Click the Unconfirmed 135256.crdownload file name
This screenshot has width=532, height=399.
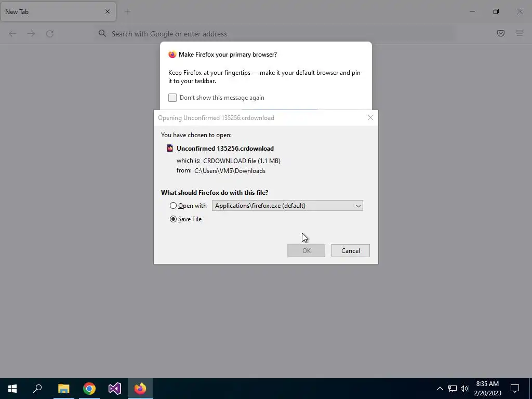pyautogui.click(x=225, y=149)
